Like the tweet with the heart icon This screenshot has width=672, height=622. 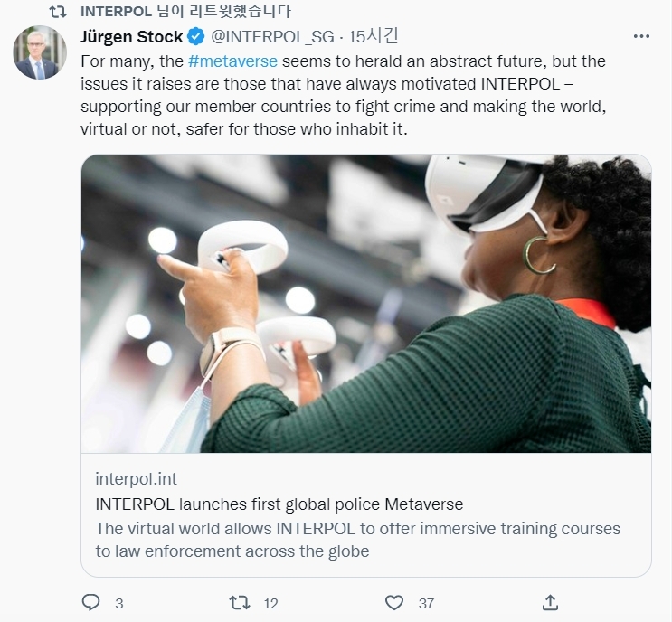click(393, 602)
